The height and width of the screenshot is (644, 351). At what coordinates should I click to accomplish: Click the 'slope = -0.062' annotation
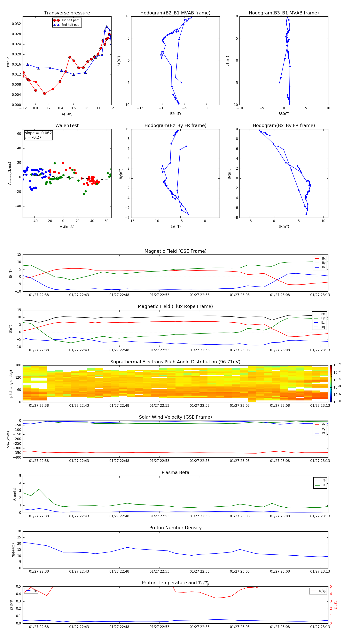point(38,133)
